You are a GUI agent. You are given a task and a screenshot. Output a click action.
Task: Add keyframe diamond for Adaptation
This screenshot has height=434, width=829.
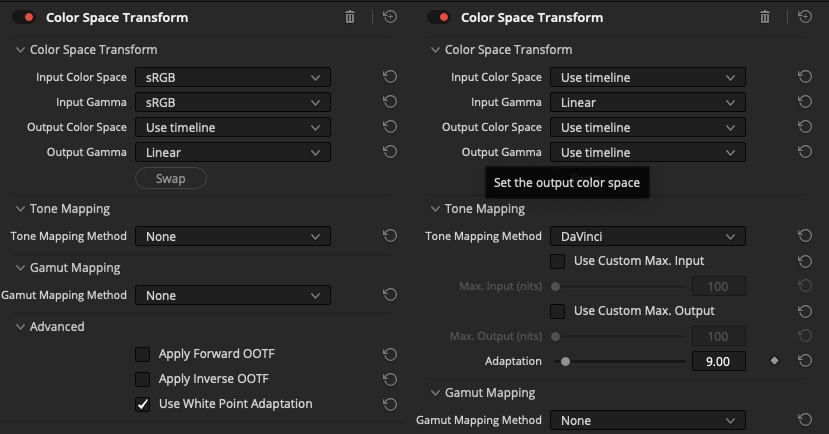point(774,361)
